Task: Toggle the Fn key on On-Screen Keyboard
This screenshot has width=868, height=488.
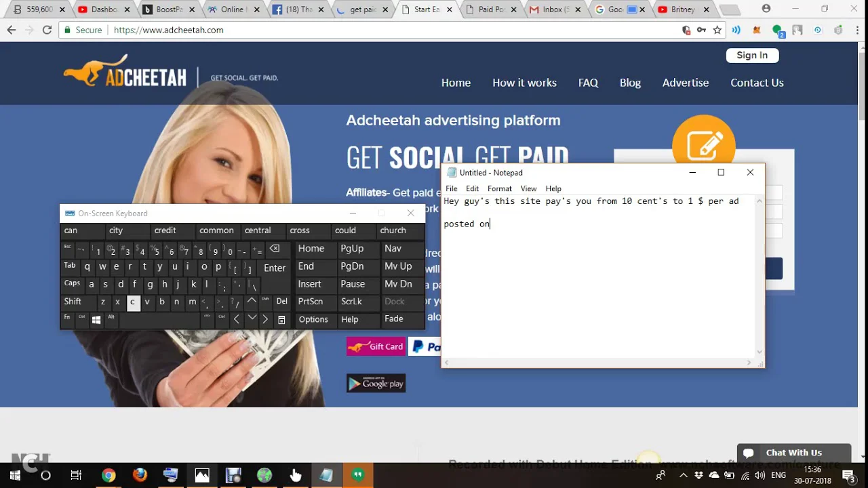Action: click(67, 318)
